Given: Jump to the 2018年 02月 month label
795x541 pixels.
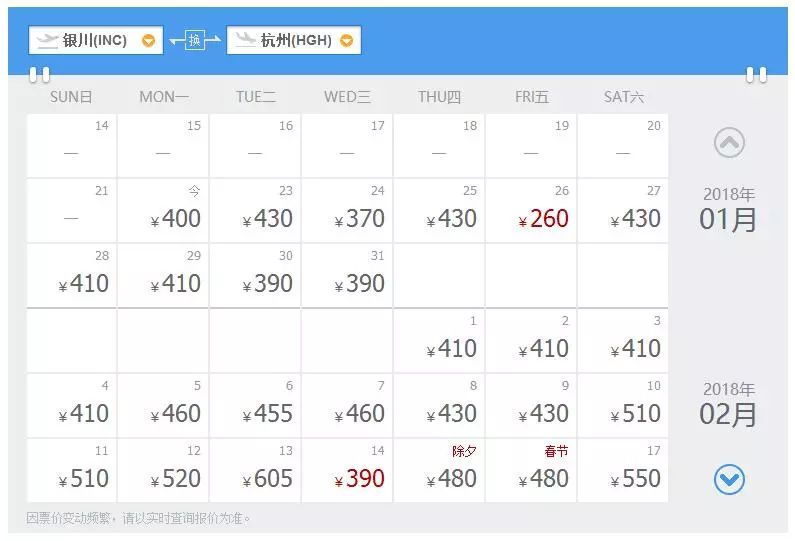Looking at the screenshot, I should click(x=728, y=405).
